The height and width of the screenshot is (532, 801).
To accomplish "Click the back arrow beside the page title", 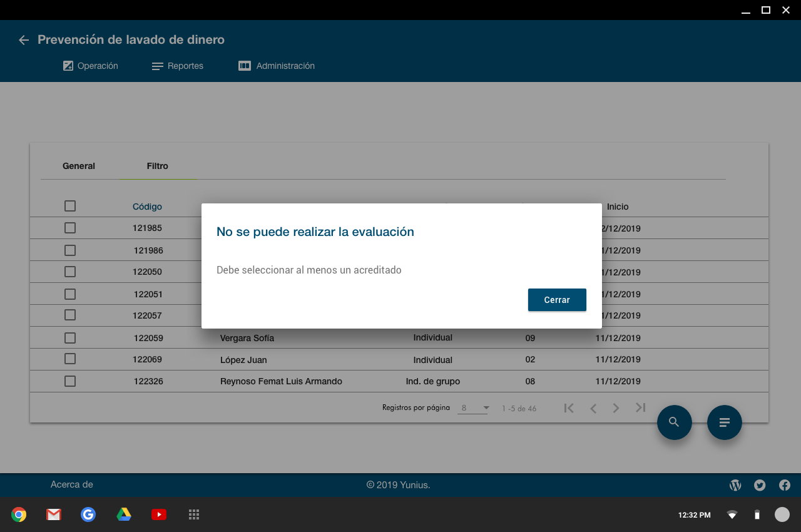I will pos(24,40).
